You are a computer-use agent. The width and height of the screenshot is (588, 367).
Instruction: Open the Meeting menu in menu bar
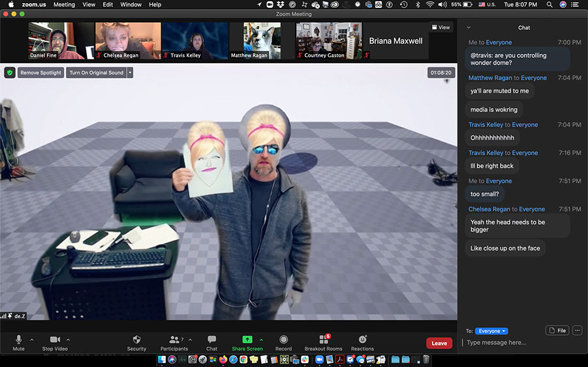tap(64, 5)
